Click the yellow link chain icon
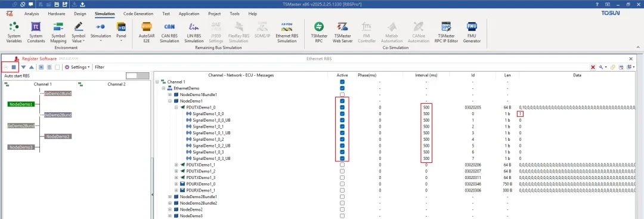 point(612,67)
